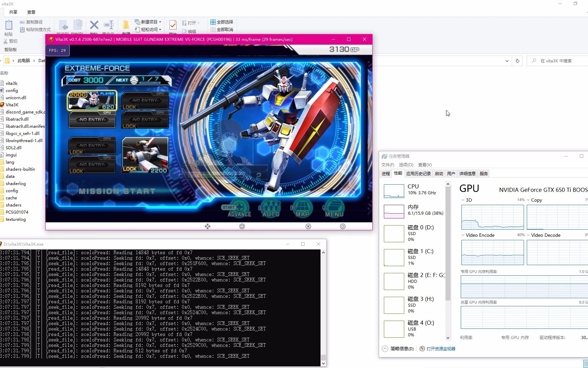
Task: Click the refresh icon beside the address bar
Action: click(x=518, y=61)
